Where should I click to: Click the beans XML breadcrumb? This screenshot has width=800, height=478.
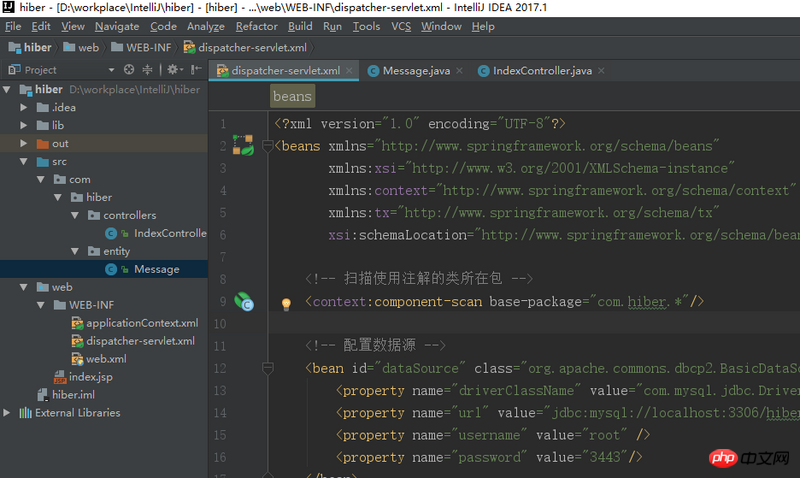coord(292,96)
